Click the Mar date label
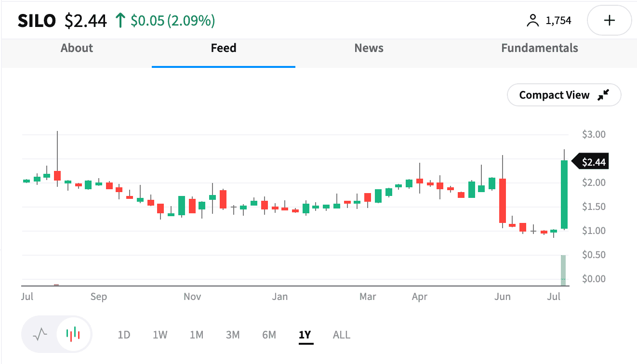This screenshot has width=637, height=364. [368, 297]
